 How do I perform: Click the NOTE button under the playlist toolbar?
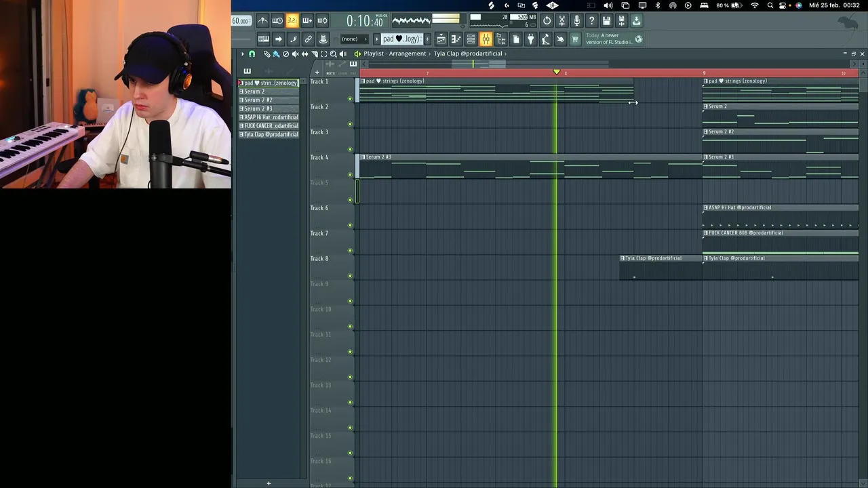coord(330,73)
